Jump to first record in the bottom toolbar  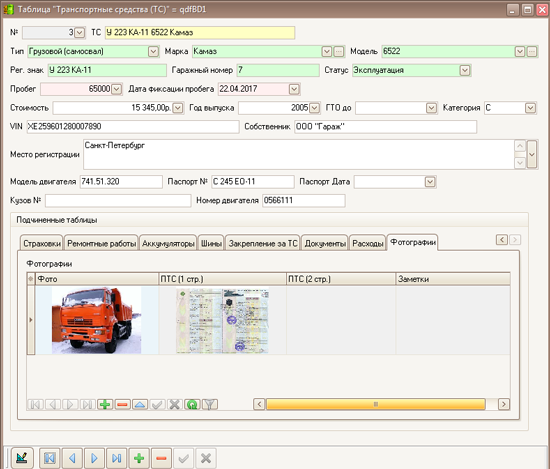[49, 458]
